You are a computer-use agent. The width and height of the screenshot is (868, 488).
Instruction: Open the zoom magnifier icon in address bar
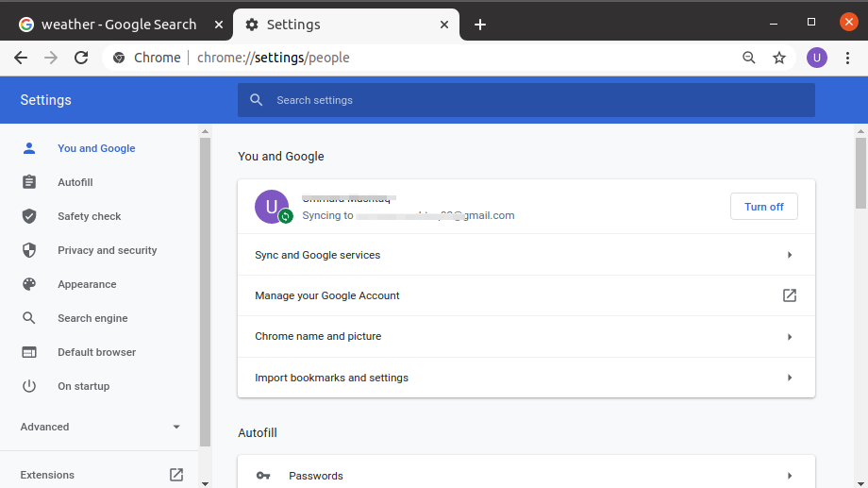point(749,58)
